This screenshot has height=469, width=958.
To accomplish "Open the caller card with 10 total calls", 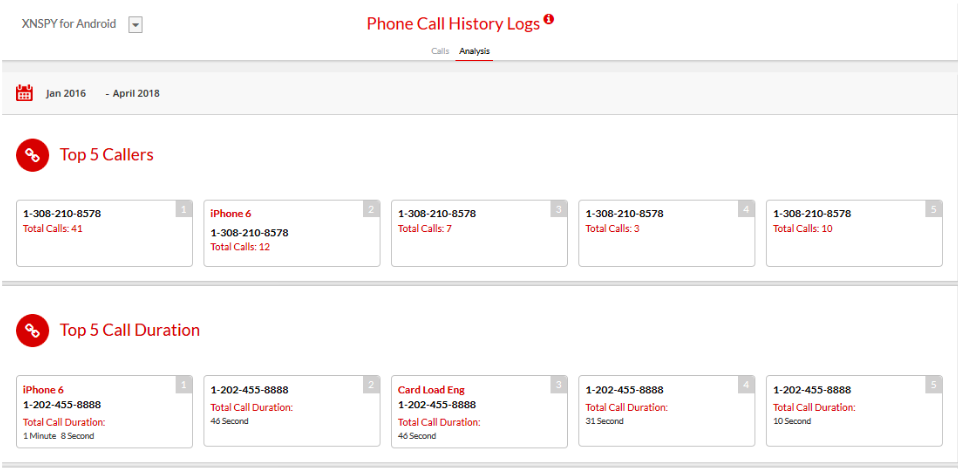I will pos(854,233).
